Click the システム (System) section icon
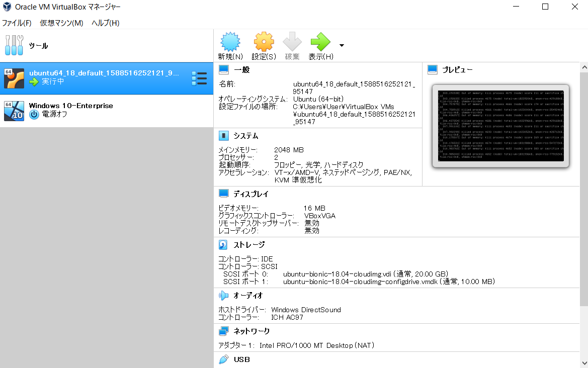Image resolution: width=588 pixels, height=368 pixels. click(x=223, y=135)
